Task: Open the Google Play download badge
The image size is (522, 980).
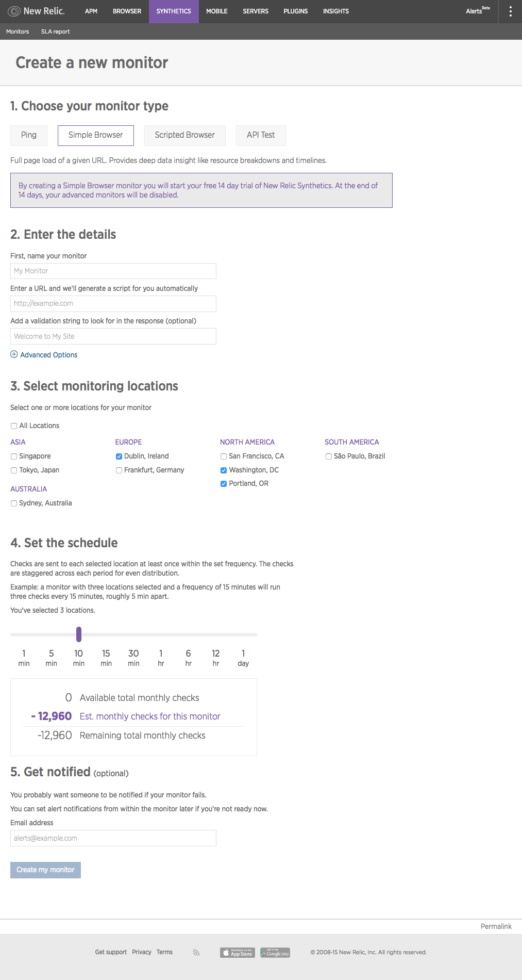Action: [x=275, y=953]
